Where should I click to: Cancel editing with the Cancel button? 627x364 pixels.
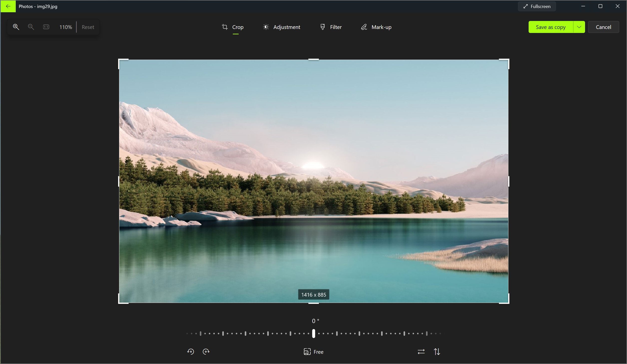click(x=604, y=27)
